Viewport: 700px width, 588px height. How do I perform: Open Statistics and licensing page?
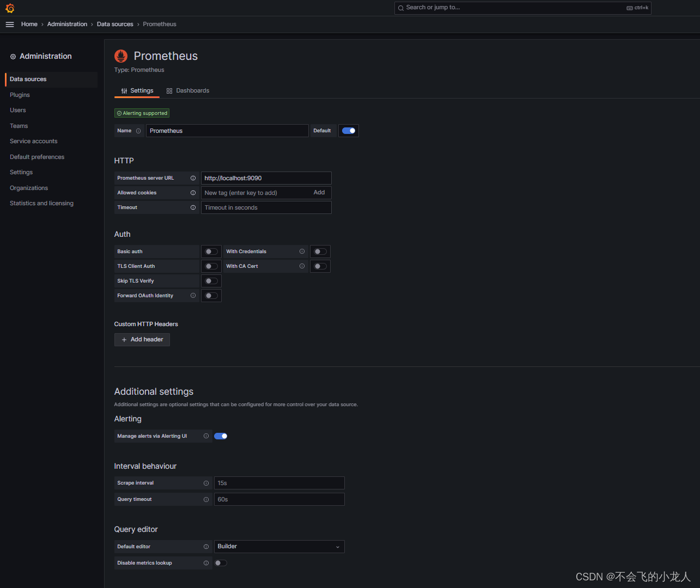pos(41,204)
